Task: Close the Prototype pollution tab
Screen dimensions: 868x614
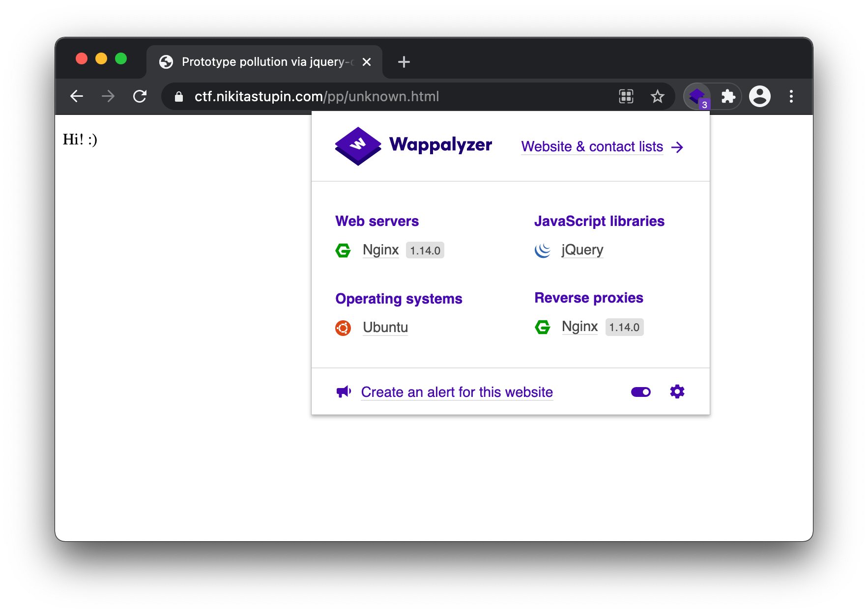Action: [367, 62]
